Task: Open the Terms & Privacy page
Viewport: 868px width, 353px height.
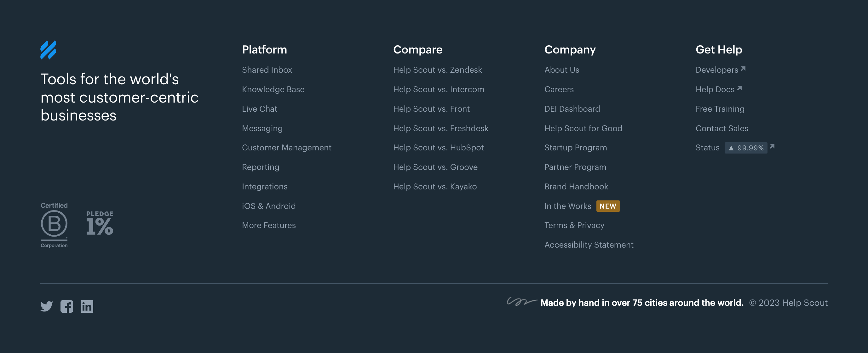Action: pos(574,226)
